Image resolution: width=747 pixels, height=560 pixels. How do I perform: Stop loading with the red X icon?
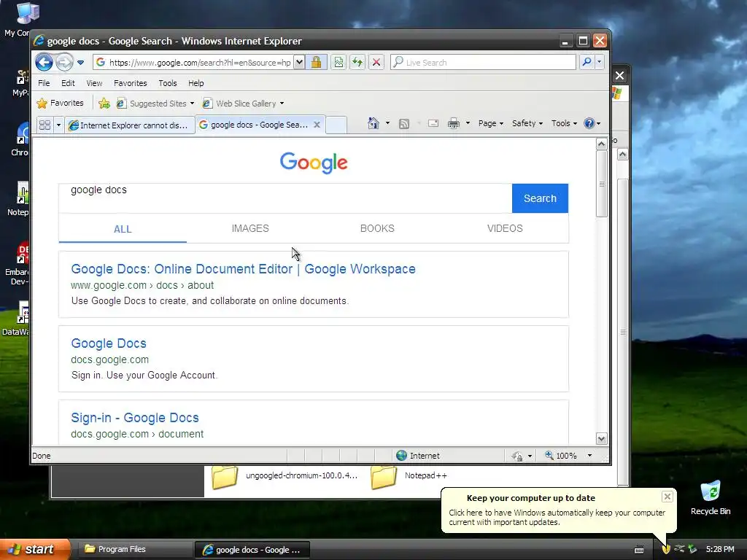coord(376,63)
